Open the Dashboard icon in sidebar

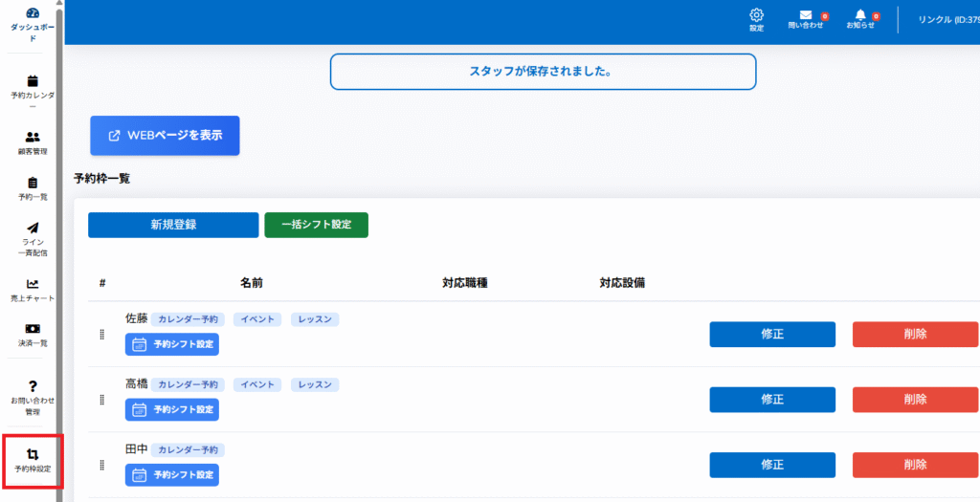tap(32, 14)
